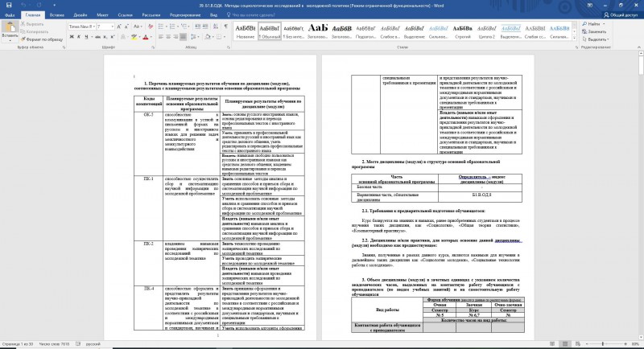Open the Файл tab
This screenshot has width=644, height=349.
10,15
